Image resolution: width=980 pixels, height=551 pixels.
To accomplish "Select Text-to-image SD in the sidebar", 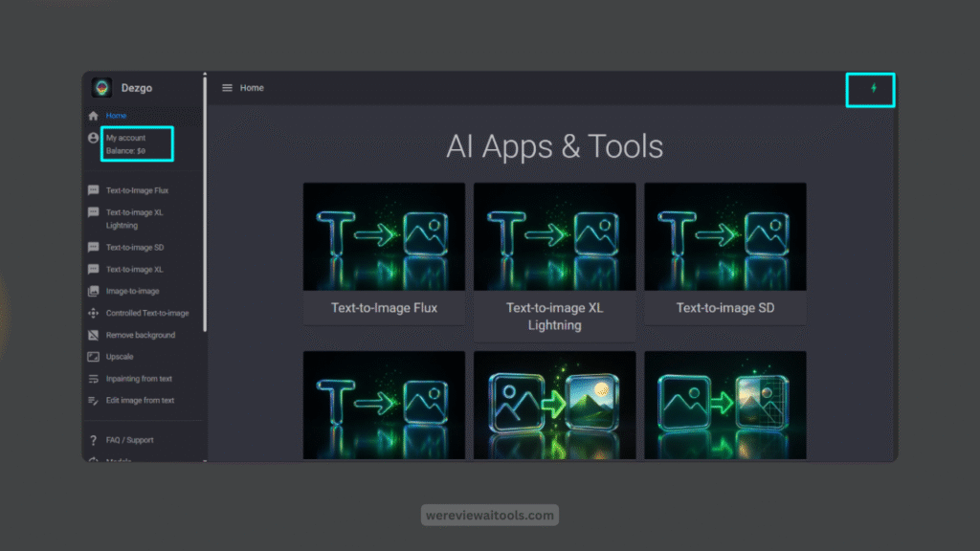I will tap(135, 248).
